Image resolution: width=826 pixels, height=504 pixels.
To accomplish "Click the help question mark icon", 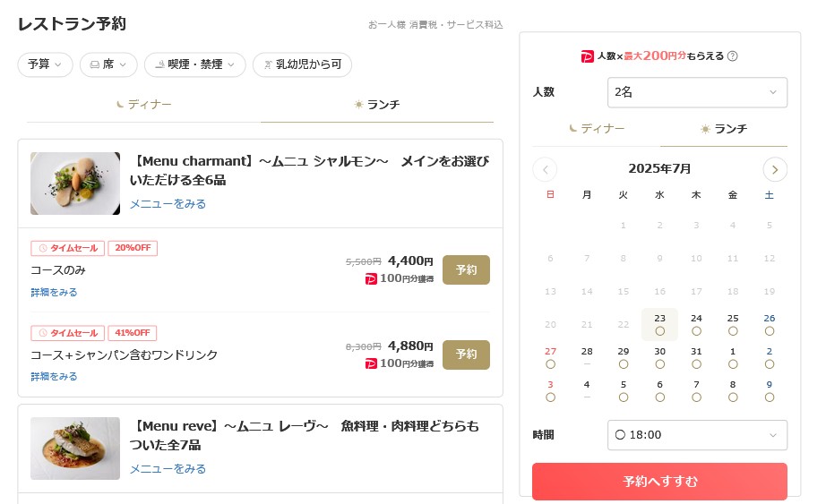I will 732,56.
